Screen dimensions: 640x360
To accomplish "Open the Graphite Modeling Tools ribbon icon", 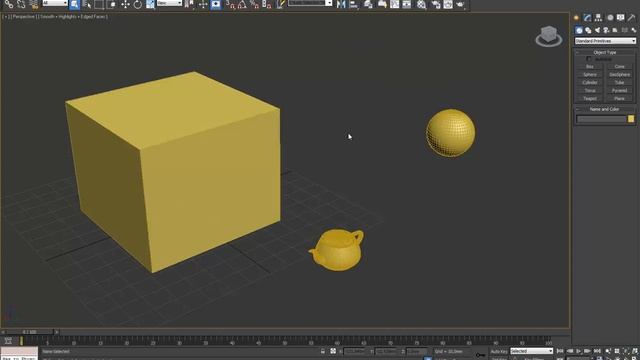I will [x=382, y=4].
